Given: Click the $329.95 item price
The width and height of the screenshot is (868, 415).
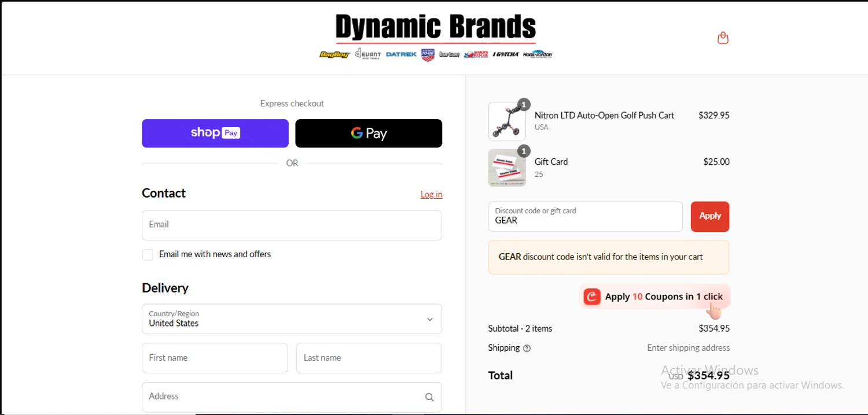Looking at the screenshot, I should [x=714, y=115].
